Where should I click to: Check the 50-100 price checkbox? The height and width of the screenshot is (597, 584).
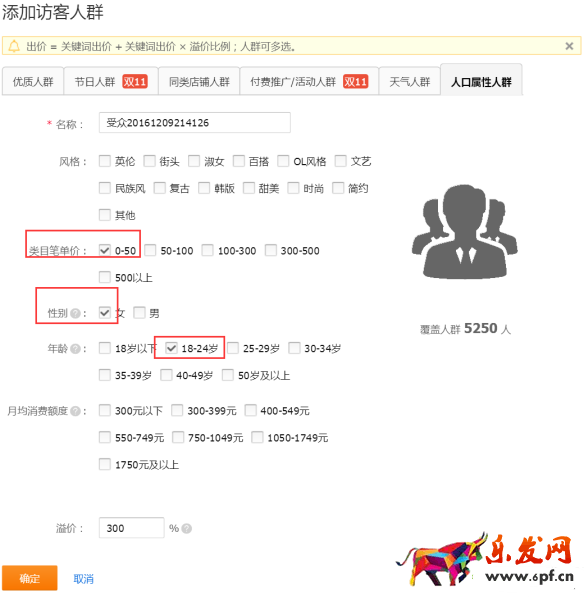pos(150,250)
